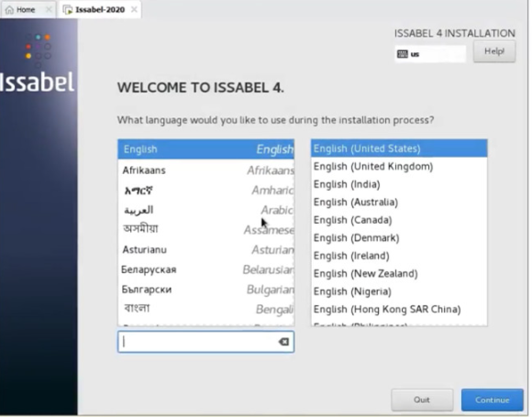
Task: Click the keyboard layout icon beside 'us'
Action: tap(403, 54)
